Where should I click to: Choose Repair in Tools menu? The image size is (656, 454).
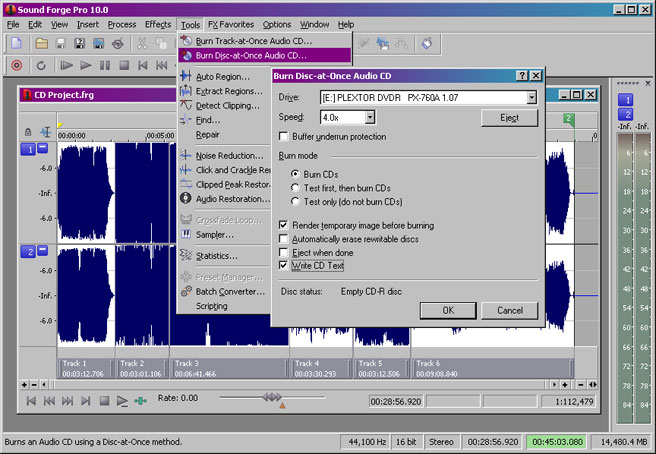tap(208, 134)
